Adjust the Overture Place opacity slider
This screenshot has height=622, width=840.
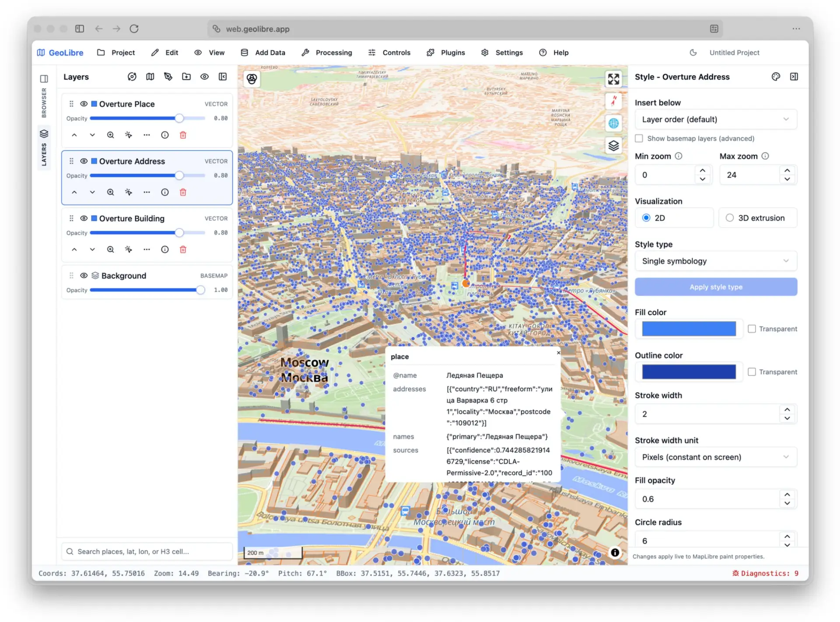tap(147, 119)
